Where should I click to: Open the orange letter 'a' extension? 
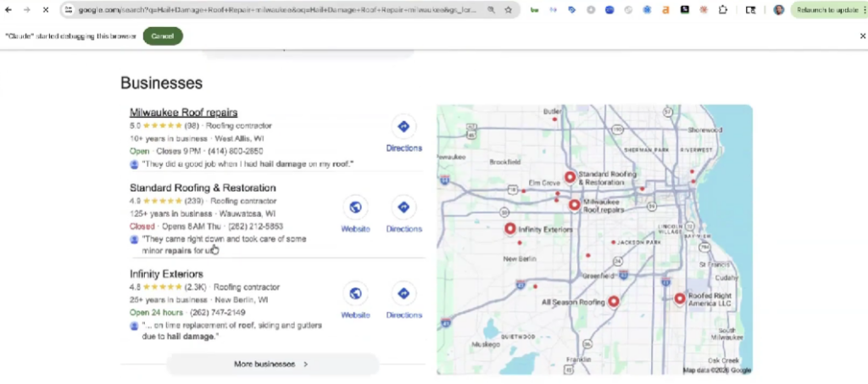pyautogui.click(x=666, y=10)
